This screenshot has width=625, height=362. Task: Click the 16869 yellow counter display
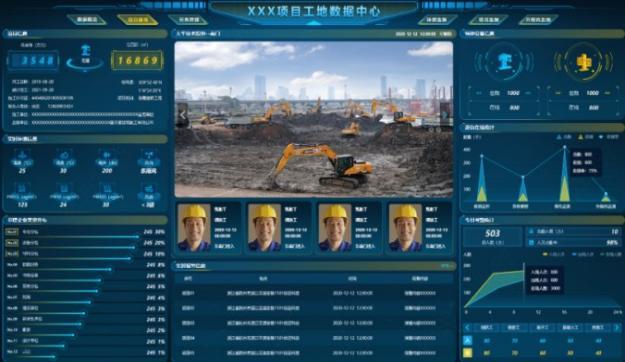tap(138, 60)
